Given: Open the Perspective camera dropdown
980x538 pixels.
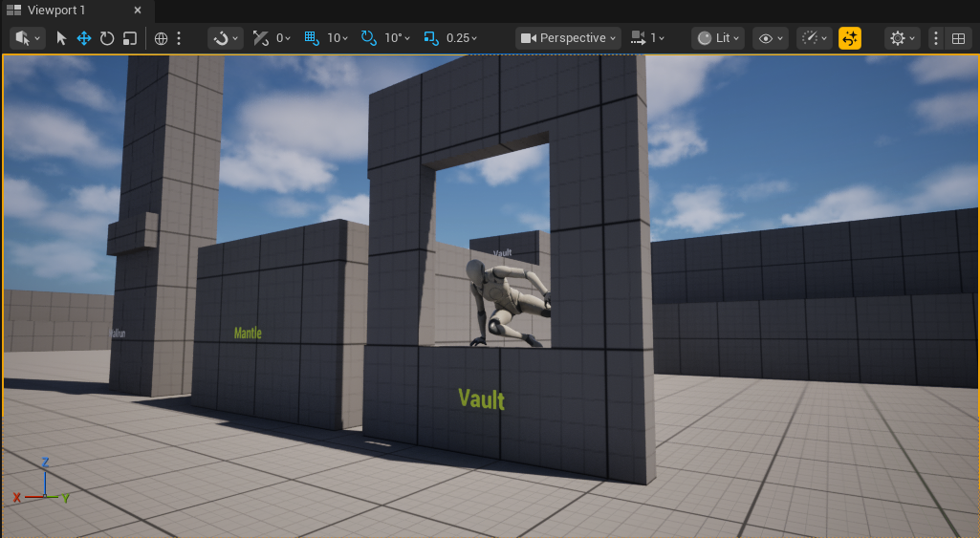Looking at the screenshot, I should coord(568,38).
